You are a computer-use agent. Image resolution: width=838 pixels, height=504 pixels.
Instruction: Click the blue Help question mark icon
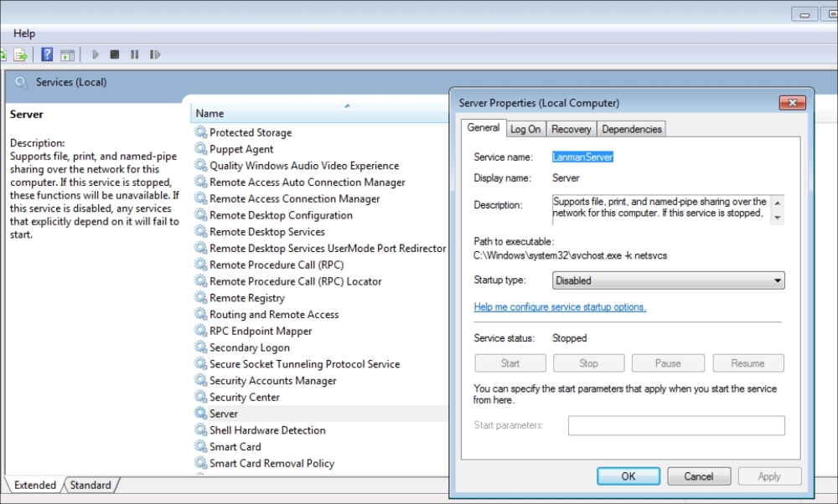pyautogui.click(x=48, y=55)
